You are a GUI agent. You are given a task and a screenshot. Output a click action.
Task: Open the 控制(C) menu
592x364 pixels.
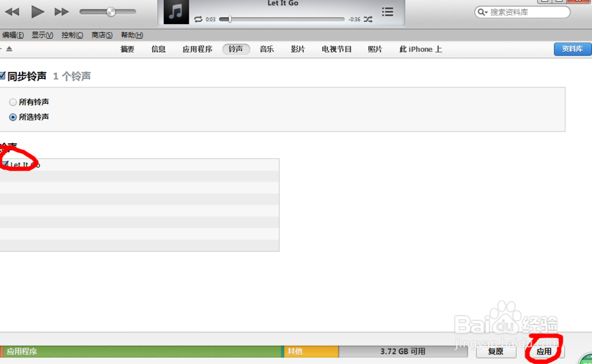(x=72, y=35)
